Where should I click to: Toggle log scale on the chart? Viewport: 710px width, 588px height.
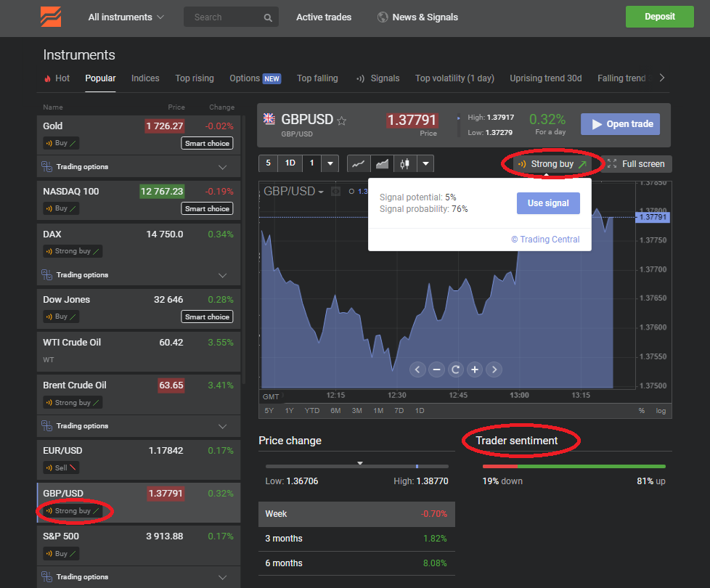661,411
